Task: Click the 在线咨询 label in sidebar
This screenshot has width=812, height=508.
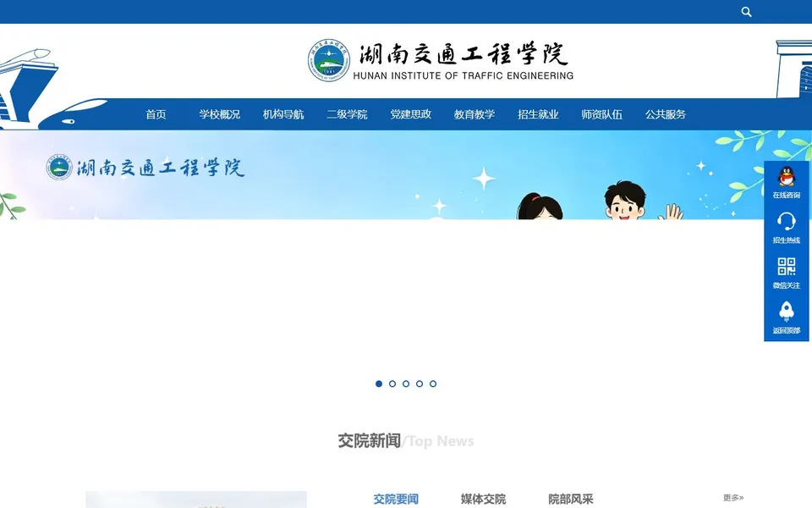Action: (786, 195)
